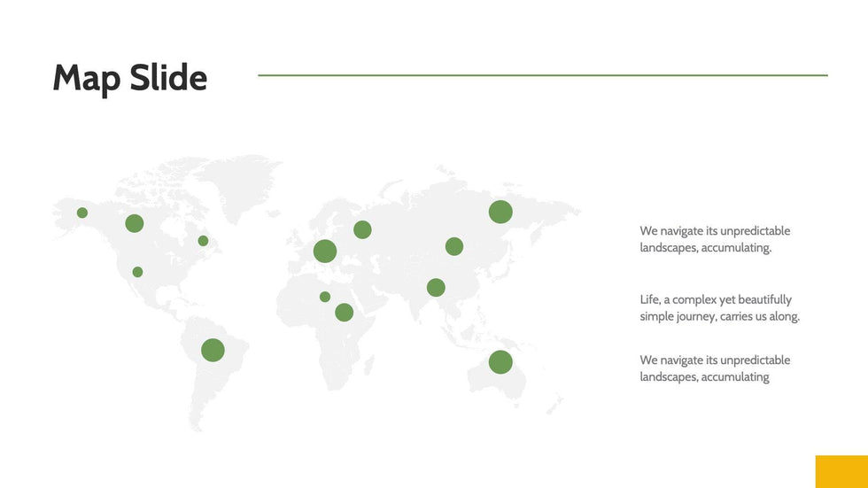Image resolution: width=868 pixels, height=488 pixels.
Task: Select the "Map Slide" title text
Action: coord(130,78)
